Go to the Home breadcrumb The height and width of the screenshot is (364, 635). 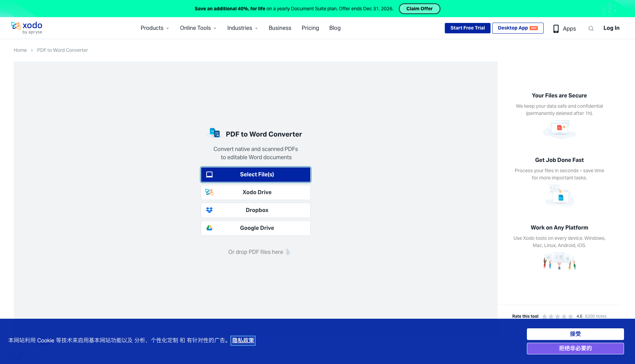pos(20,50)
